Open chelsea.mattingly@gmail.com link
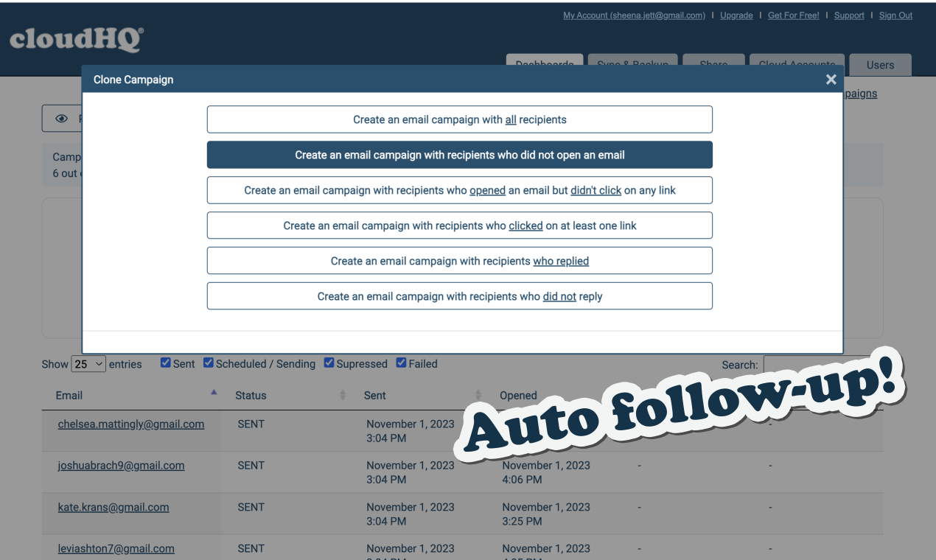This screenshot has width=936, height=560. (131, 424)
